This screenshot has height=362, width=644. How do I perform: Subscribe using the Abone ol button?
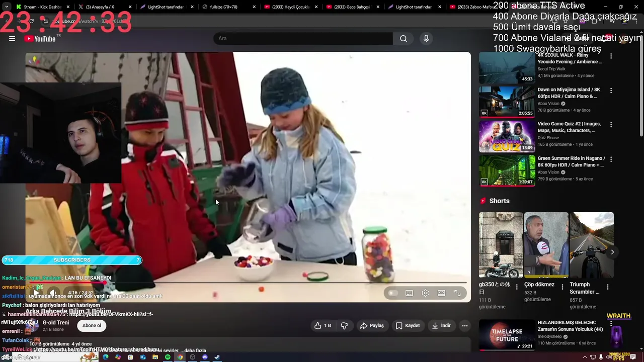pyautogui.click(x=92, y=326)
